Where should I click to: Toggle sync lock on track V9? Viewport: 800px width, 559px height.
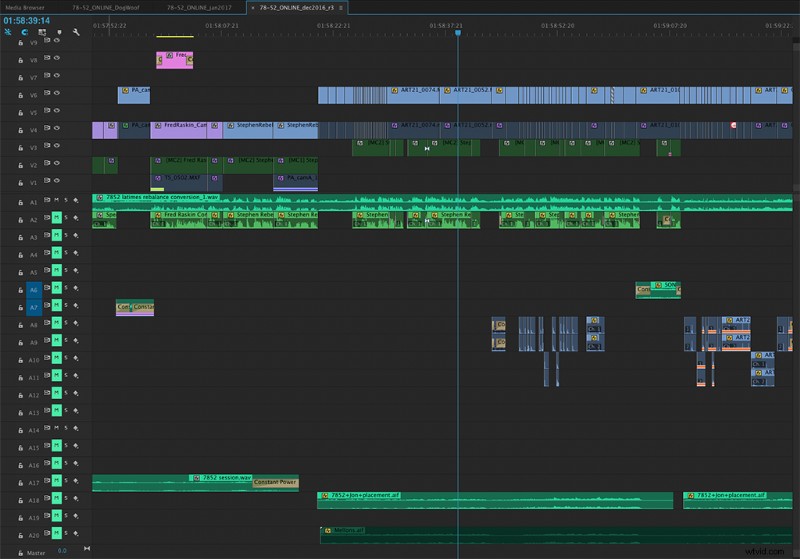pyautogui.click(x=47, y=40)
